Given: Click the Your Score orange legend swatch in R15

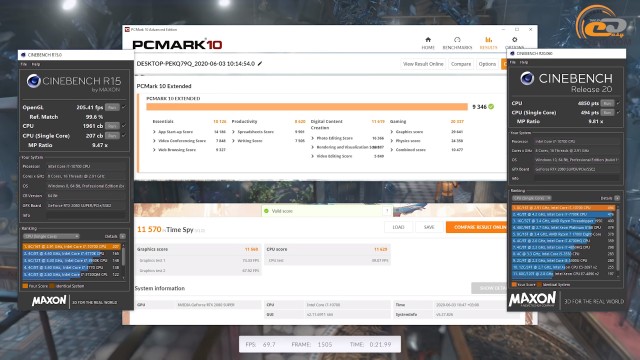Looking at the screenshot, I should 25,286.
